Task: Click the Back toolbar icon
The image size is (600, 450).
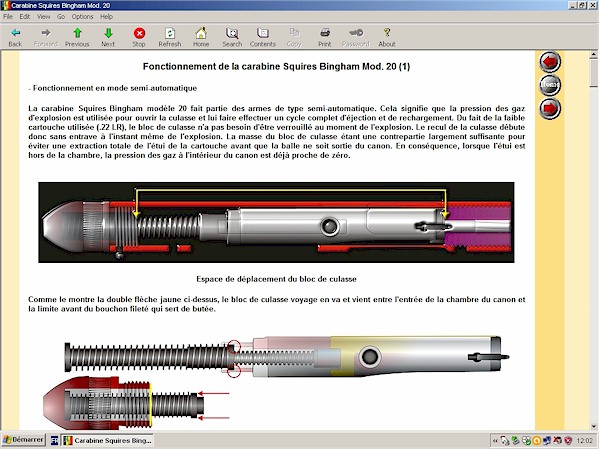Action: pyautogui.click(x=15, y=33)
